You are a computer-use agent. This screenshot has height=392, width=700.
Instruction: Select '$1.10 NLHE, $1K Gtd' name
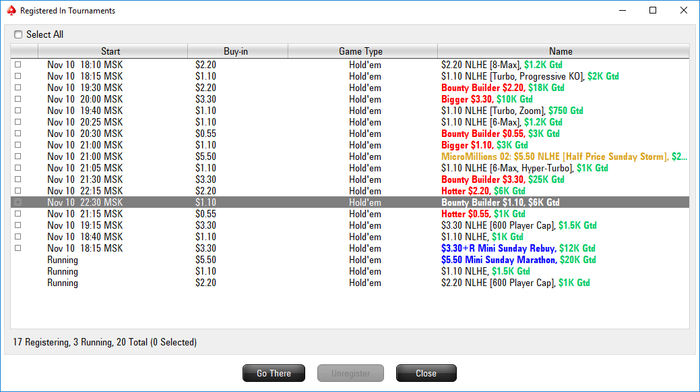(482, 237)
